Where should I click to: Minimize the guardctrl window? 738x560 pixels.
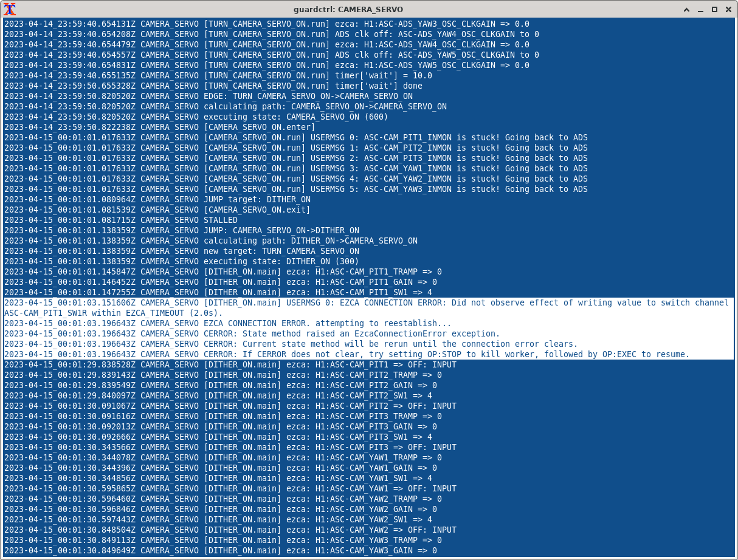(x=700, y=9)
